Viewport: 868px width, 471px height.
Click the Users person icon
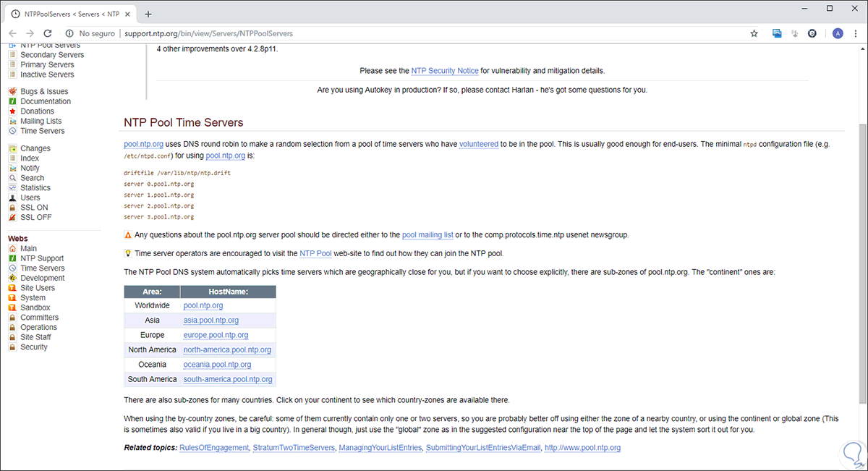tap(12, 198)
